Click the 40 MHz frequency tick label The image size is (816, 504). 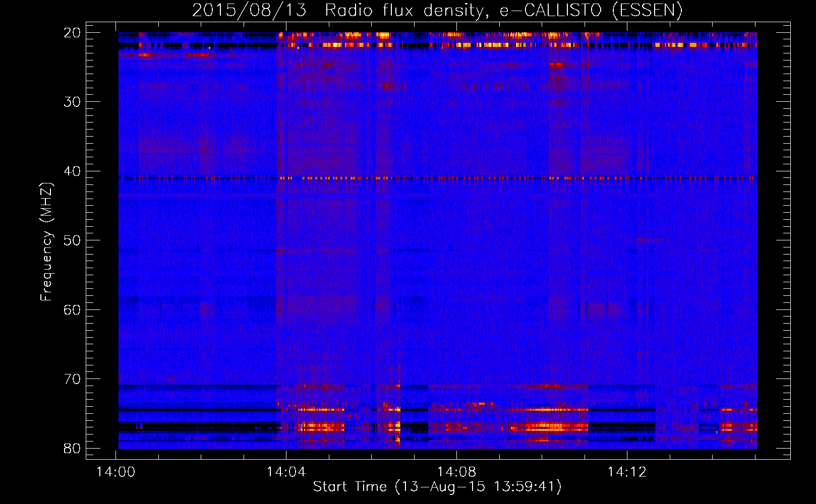coord(72,171)
